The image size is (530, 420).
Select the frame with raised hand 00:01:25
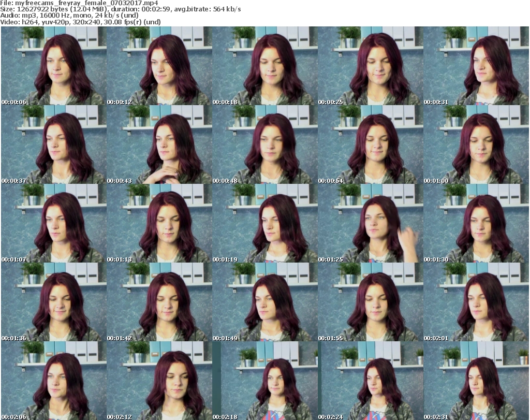point(371,223)
